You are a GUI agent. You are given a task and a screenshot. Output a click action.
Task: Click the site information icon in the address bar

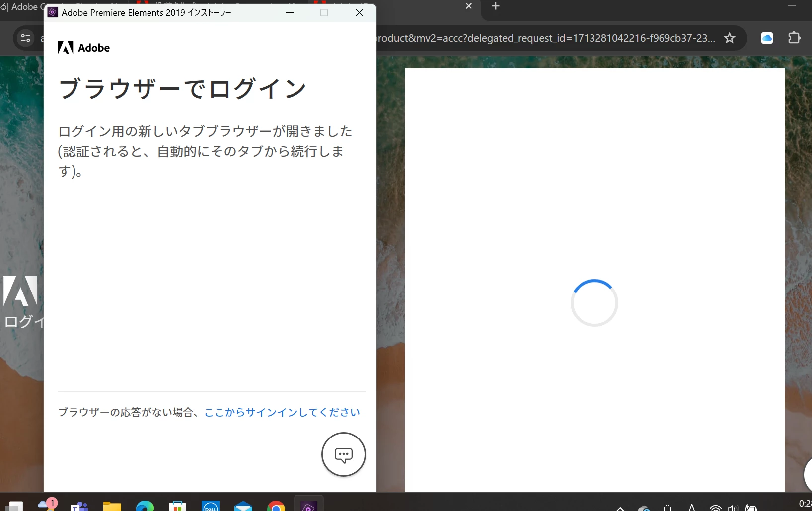tap(26, 38)
